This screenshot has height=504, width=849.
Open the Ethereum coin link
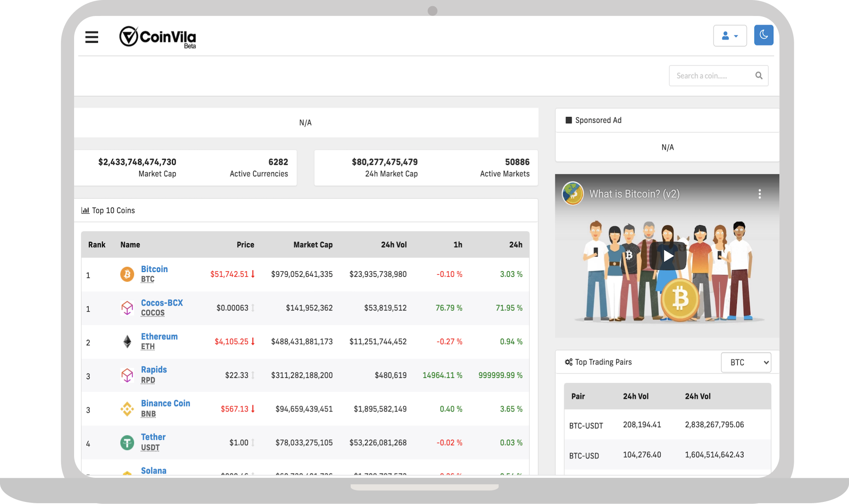159,337
